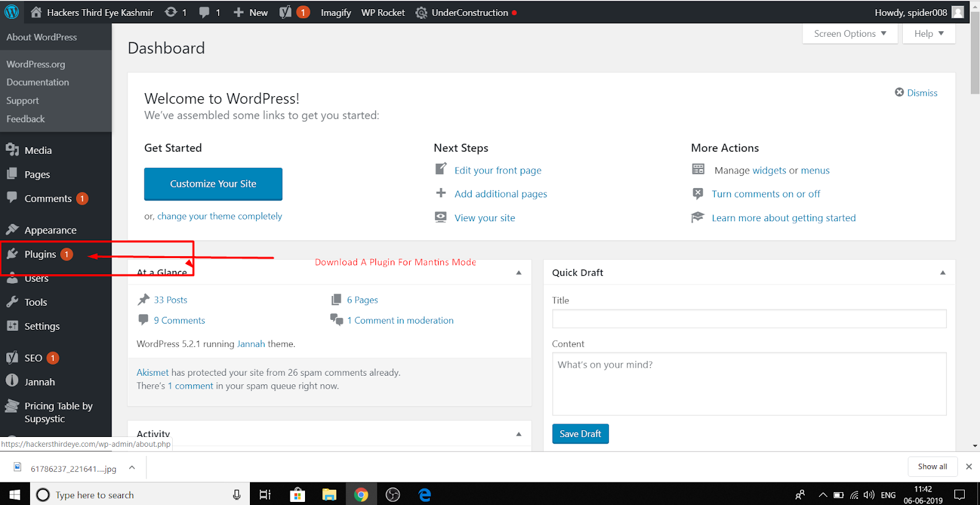Screen dimensions: 980x505
Task: Click the Manage widgets layout icon
Action: coord(698,169)
